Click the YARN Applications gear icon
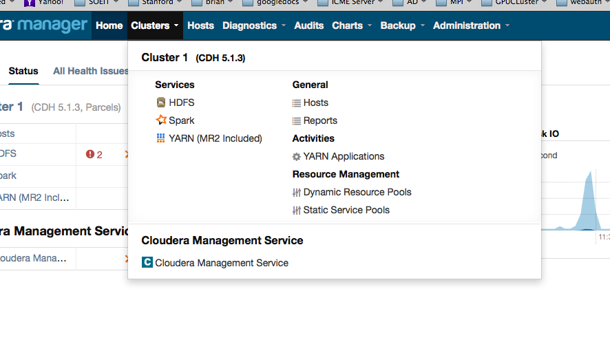The height and width of the screenshot is (364, 610). [297, 157]
